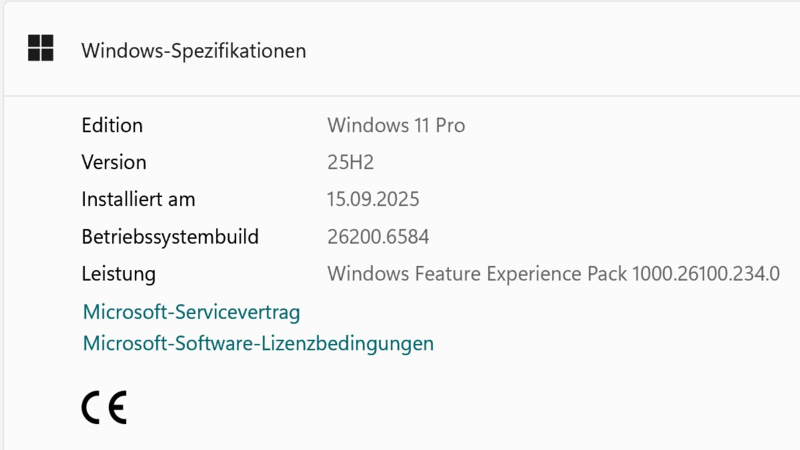Image resolution: width=800 pixels, height=450 pixels.
Task: Click the Windows logo icon
Action: pyautogui.click(x=40, y=48)
